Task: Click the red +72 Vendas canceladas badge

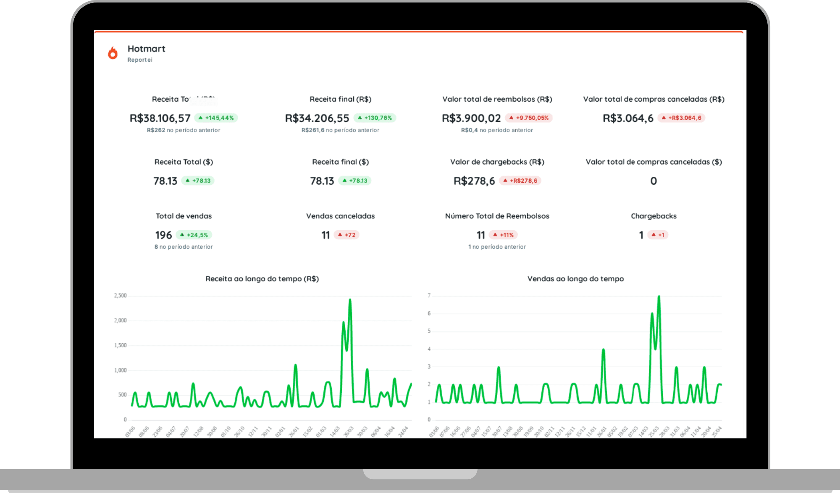Action: point(347,235)
